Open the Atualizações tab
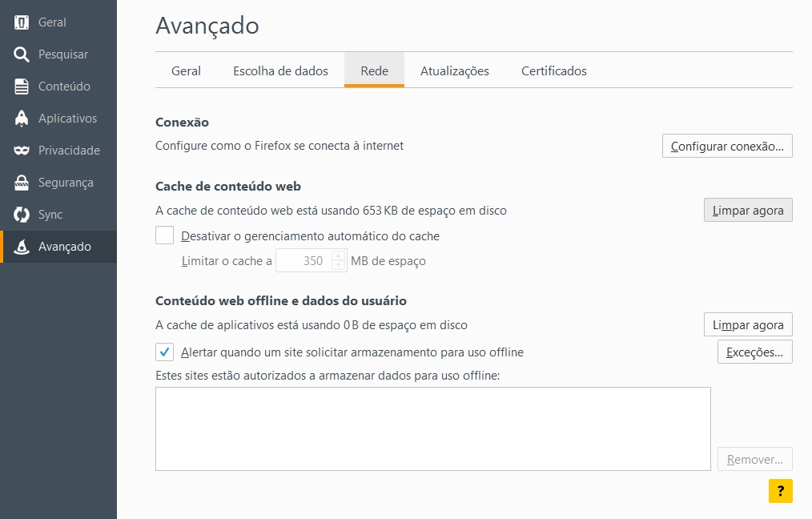The height and width of the screenshot is (519, 812). (x=454, y=70)
